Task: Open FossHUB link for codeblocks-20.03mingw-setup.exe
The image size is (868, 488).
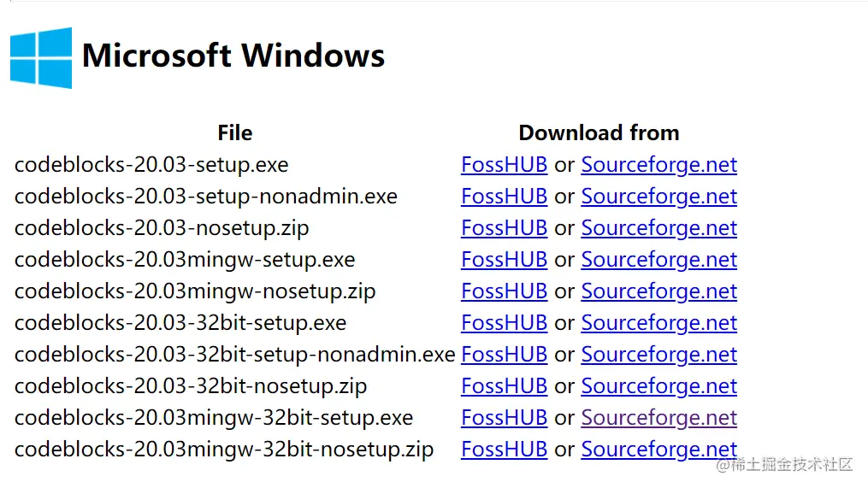Action: tap(505, 260)
